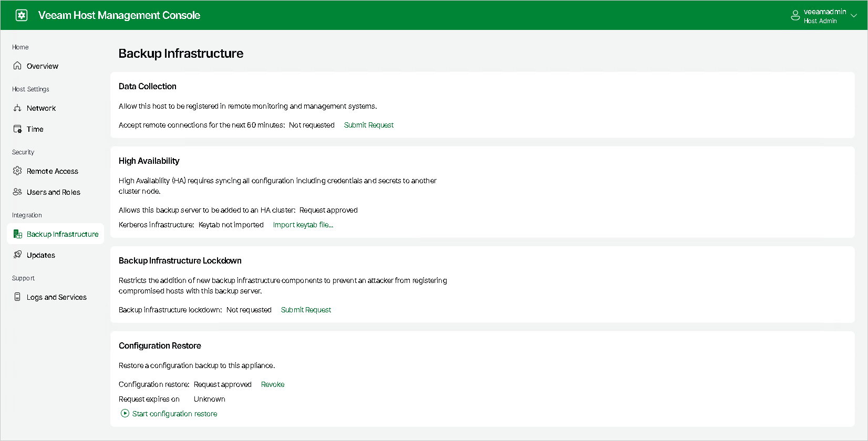Submit Request for infrastructure lockdown
868x441 pixels.
(x=306, y=310)
